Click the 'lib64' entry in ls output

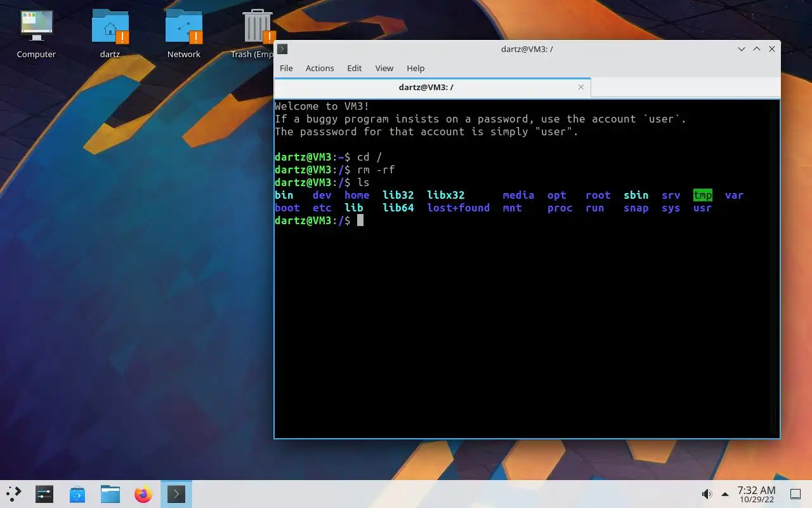point(398,208)
